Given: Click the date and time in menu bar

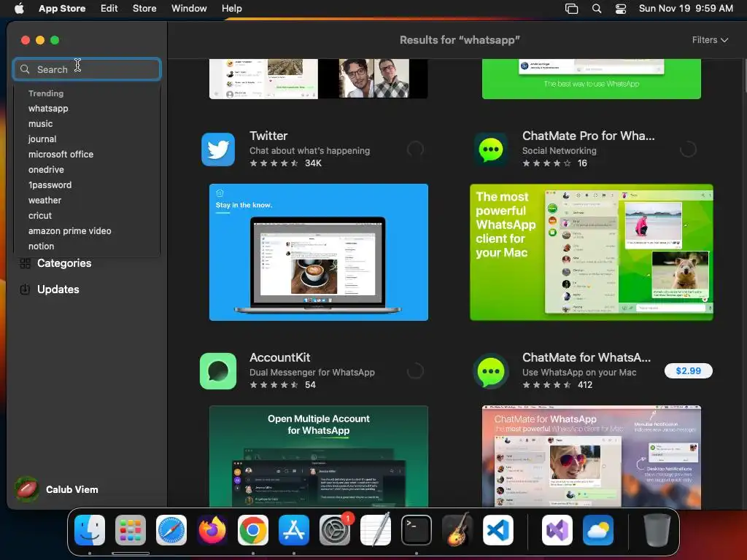Looking at the screenshot, I should 686,9.
